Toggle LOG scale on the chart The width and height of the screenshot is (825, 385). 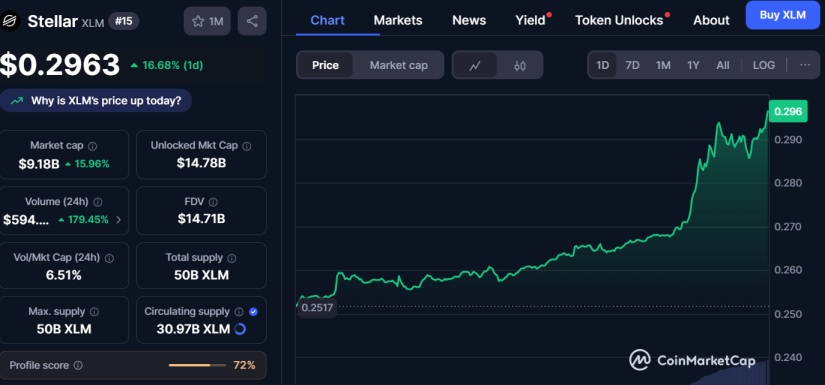763,65
